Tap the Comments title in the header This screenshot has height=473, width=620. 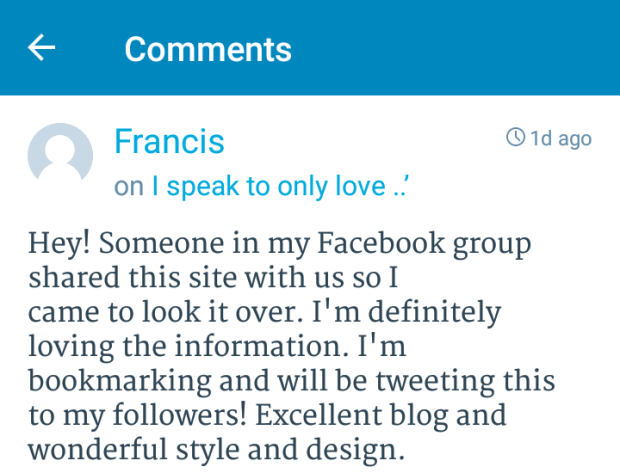pyautogui.click(x=208, y=48)
